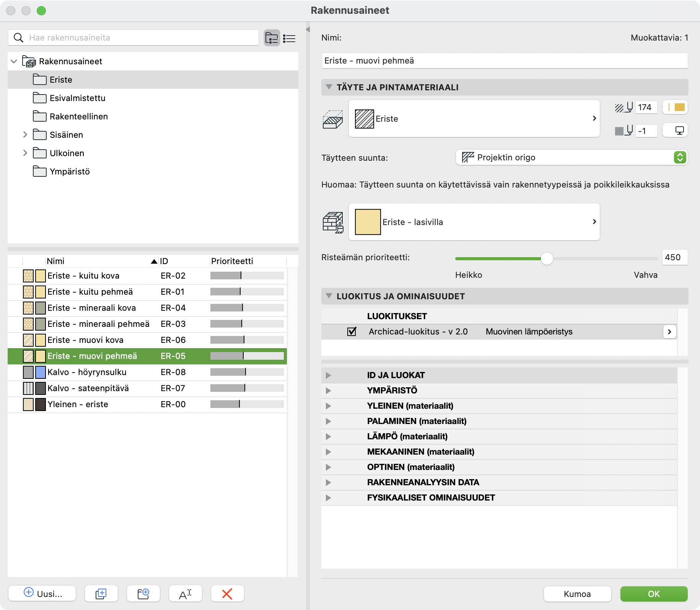Select the Rakenteellinen folder
This screenshot has width=700, height=610.
(x=78, y=116)
